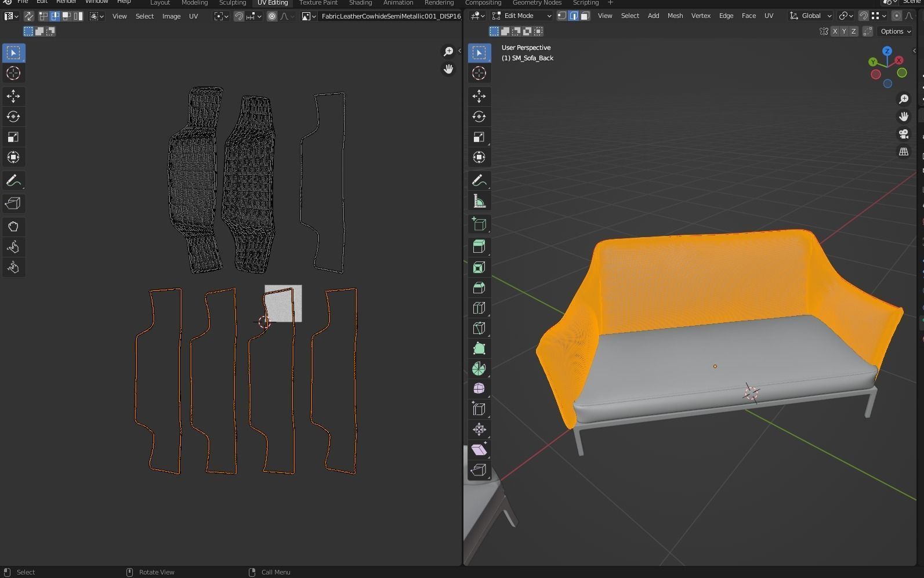The height and width of the screenshot is (578, 924).
Task: Select the UV Rip Region tool
Action: (x=13, y=203)
